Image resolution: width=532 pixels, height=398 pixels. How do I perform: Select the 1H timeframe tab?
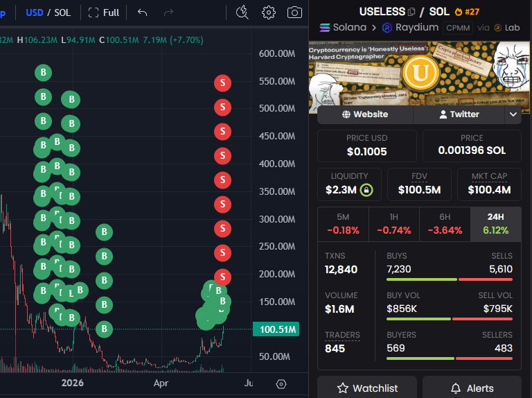394,224
